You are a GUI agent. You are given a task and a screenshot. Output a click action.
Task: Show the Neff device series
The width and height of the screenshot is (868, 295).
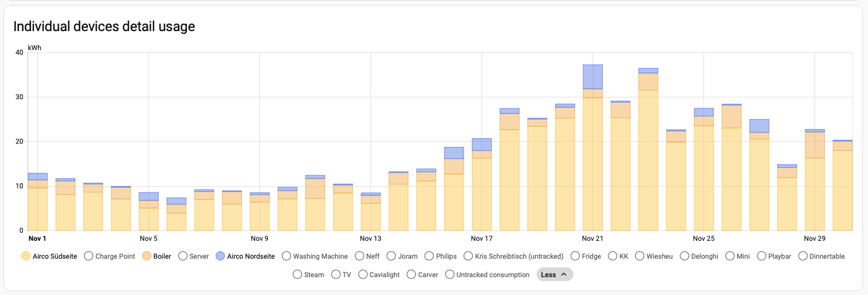click(368, 256)
